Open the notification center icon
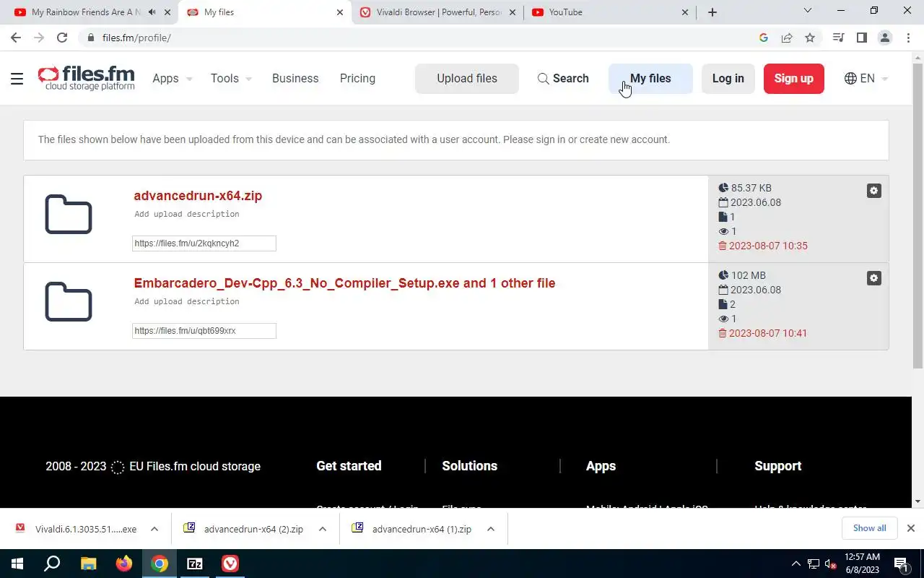This screenshot has height=578, width=924. [x=901, y=564]
